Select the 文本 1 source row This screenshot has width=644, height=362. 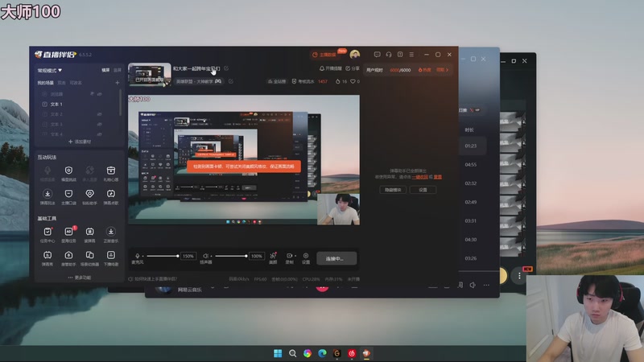point(77,105)
